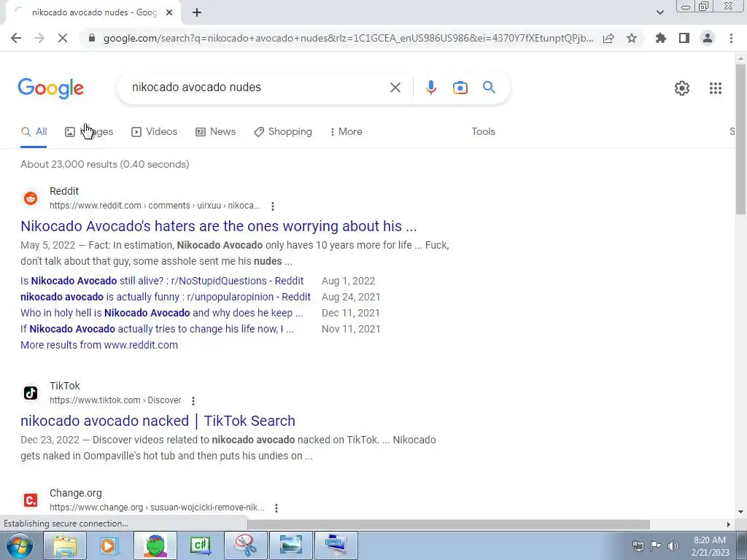
Task: Open the Chrome profile avatar
Action: (x=708, y=38)
